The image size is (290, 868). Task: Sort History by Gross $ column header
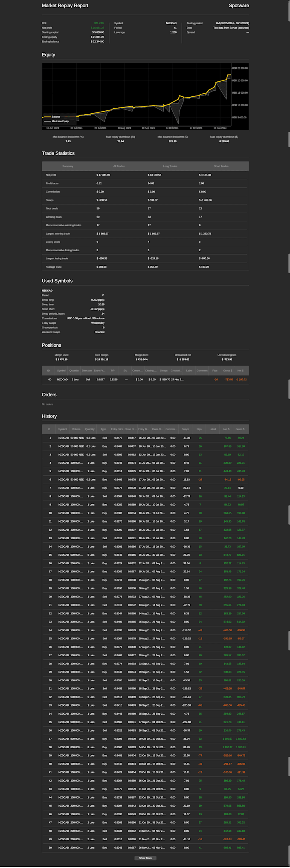(240, 429)
